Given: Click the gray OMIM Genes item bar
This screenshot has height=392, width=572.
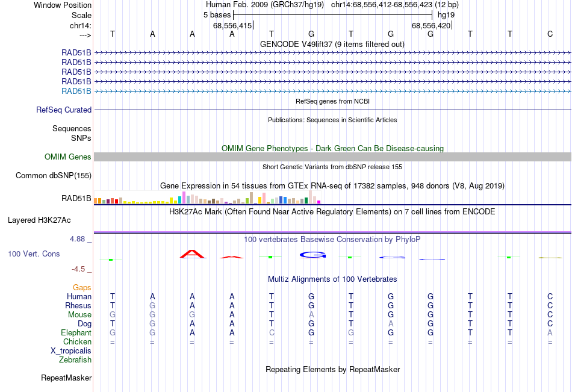Looking at the screenshot, I should [x=332, y=157].
